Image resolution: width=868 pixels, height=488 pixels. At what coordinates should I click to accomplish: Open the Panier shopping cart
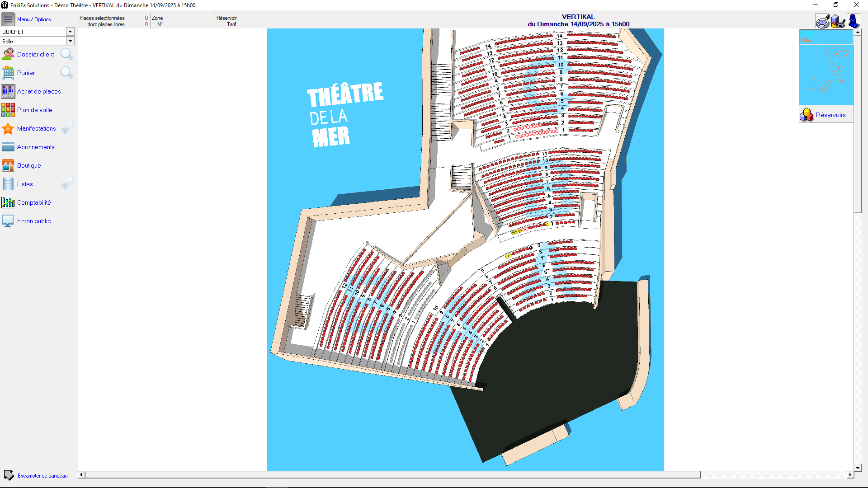[x=8, y=73]
